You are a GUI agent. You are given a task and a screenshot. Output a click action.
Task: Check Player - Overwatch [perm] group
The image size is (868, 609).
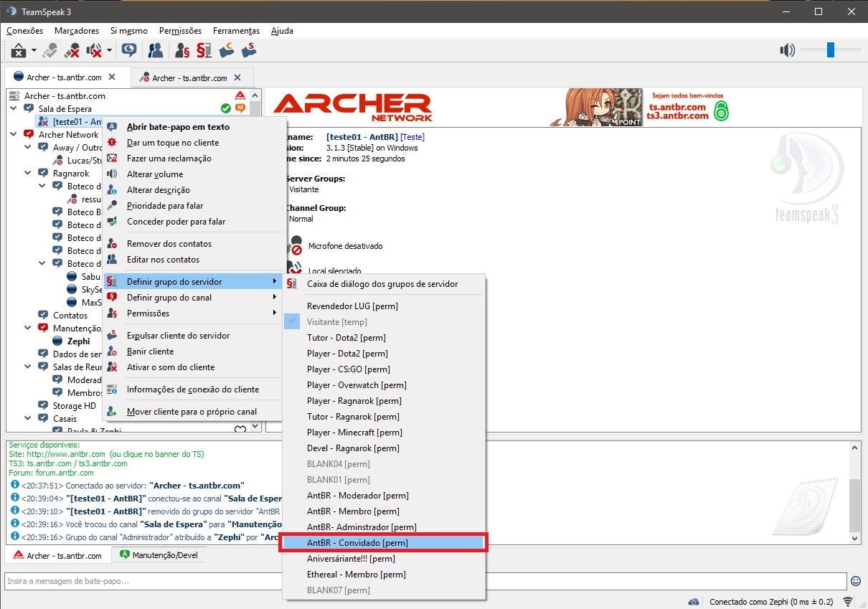(384, 384)
